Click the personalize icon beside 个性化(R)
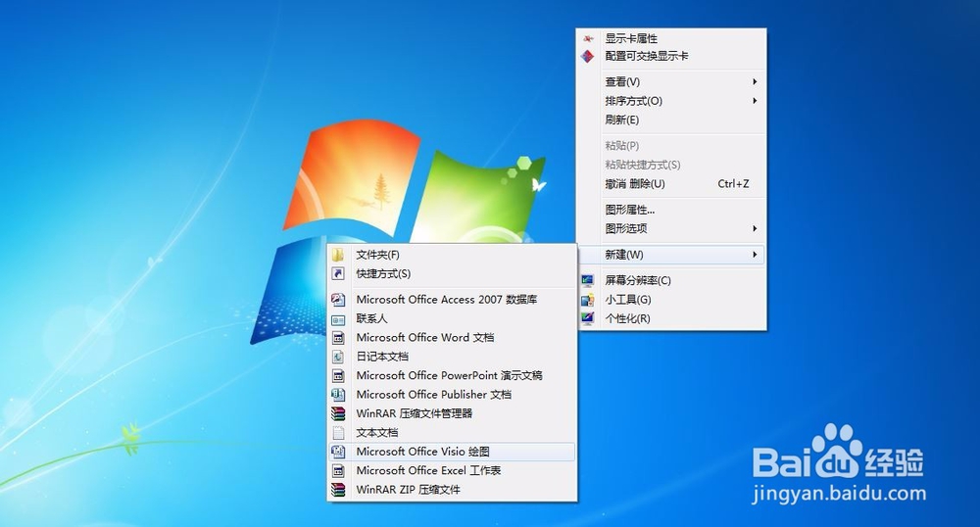980x527 pixels. [x=587, y=318]
